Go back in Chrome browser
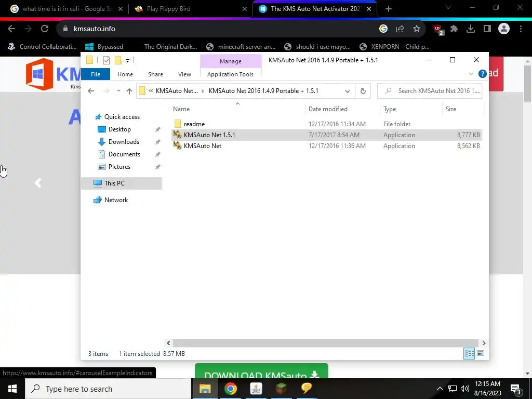This screenshot has width=532, height=399. pos(11,29)
